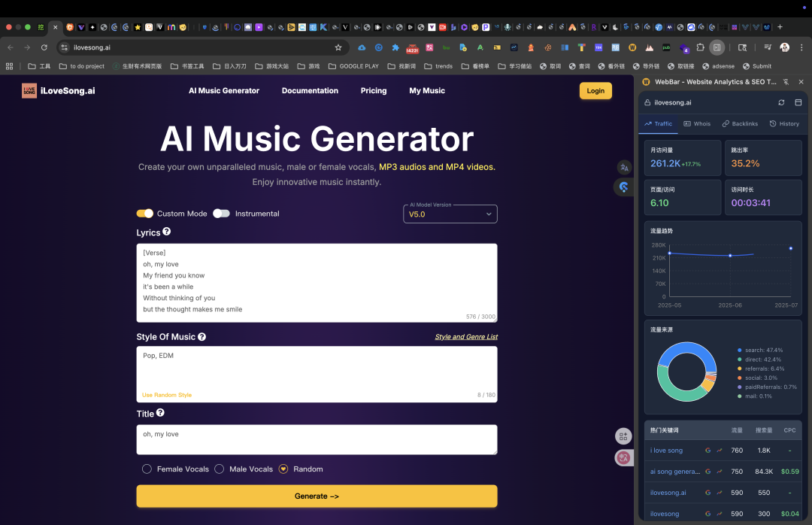Open the bookmarks apps grid icon
812x525 pixels.
[x=9, y=66]
